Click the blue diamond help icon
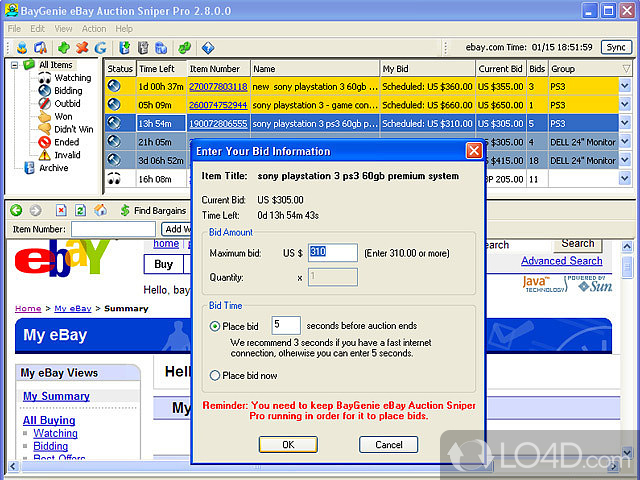 click(x=208, y=48)
